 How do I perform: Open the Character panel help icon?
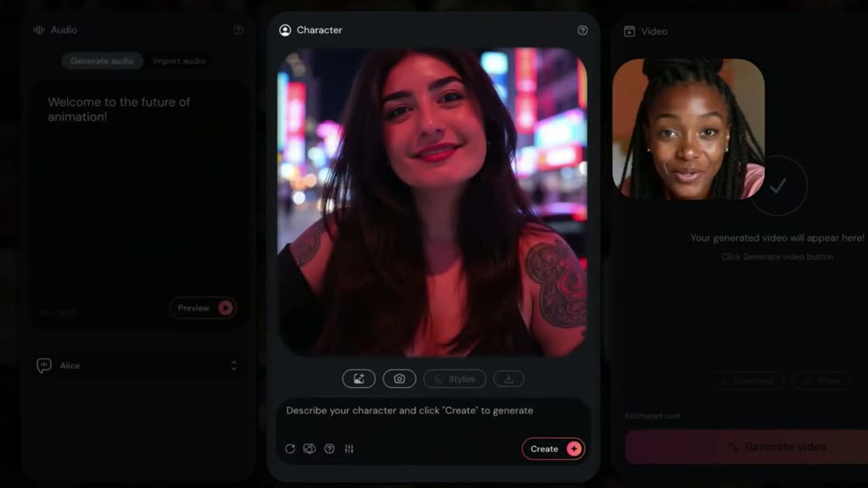[x=582, y=31]
